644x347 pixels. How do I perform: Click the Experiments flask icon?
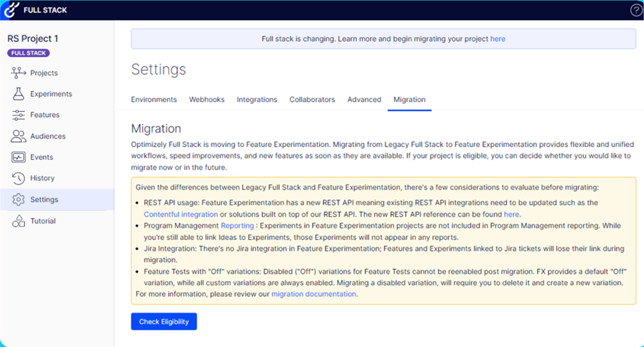[18, 94]
